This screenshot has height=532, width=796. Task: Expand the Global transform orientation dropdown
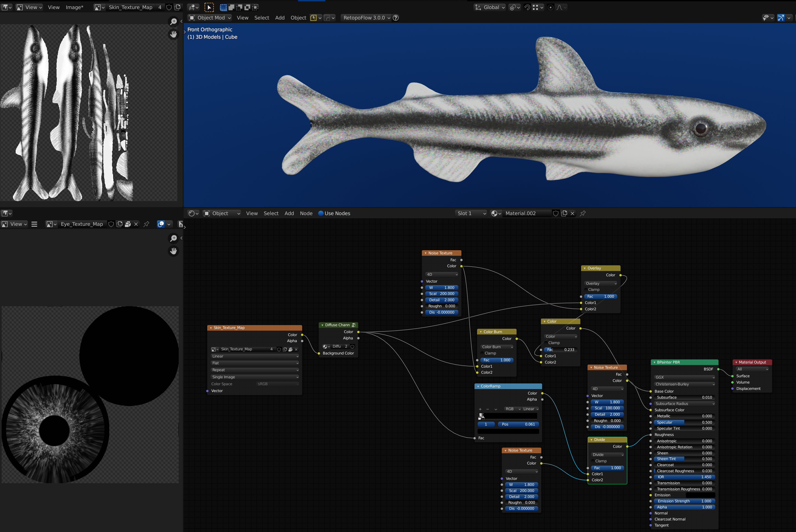490,7
